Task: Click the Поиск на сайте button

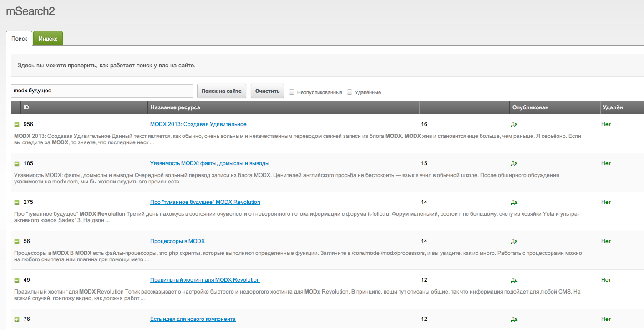Action: pos(222,91)
